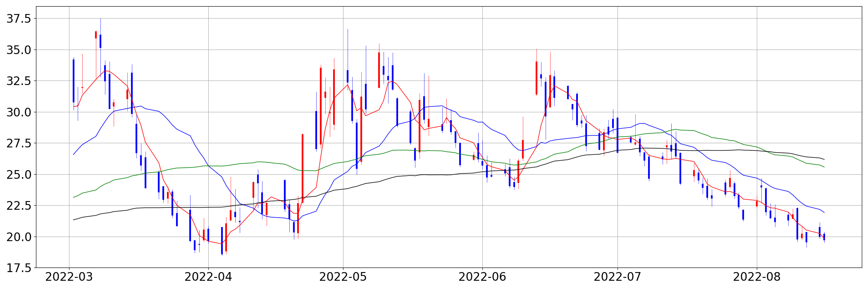Viewport: 868px width, 289px height.
Task: Click the 2022-03 date label
Action: click(x=69, y=277)
